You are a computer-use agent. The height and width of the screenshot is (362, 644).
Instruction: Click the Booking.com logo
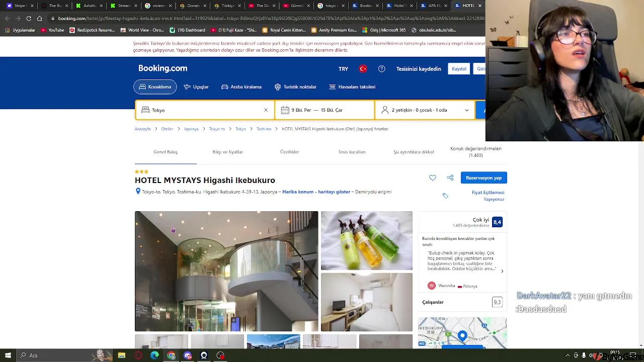[163, 68]
